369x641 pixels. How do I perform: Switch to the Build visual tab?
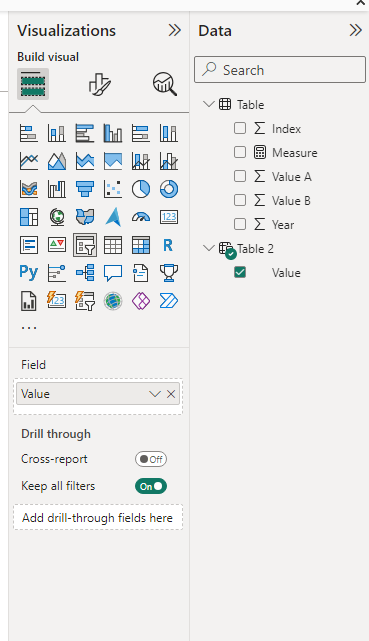33,84
